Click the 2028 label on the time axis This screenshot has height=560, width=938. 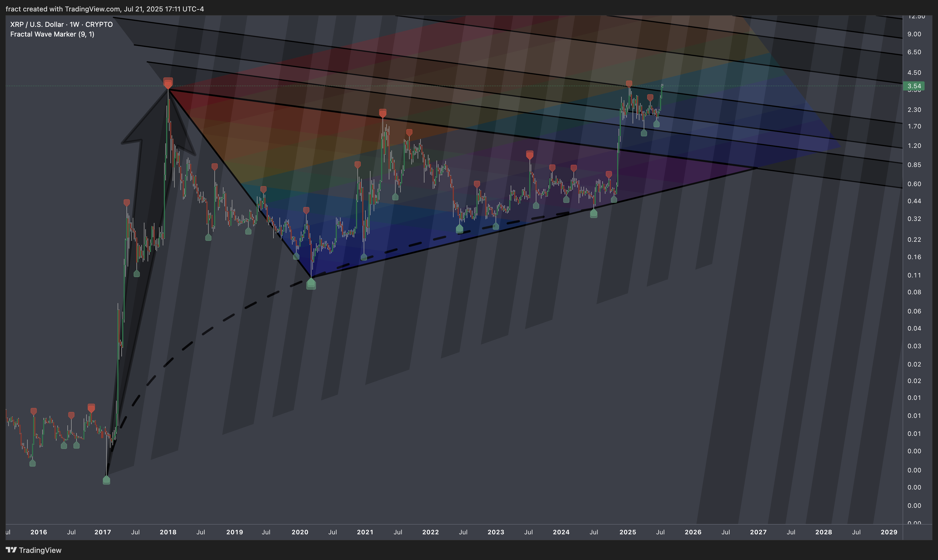tap(824, 532)
